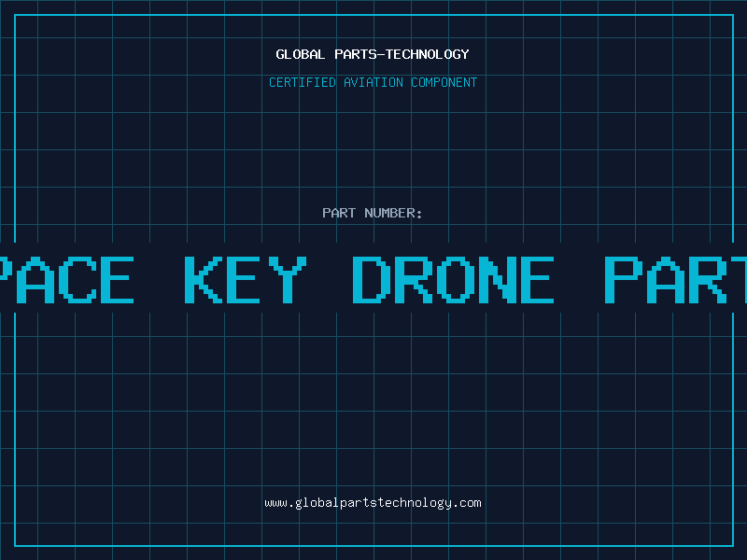Click the cyan frame's bottom-right corner
The image size is (747, 560).
pyautogui.click(x=732, y=545)
